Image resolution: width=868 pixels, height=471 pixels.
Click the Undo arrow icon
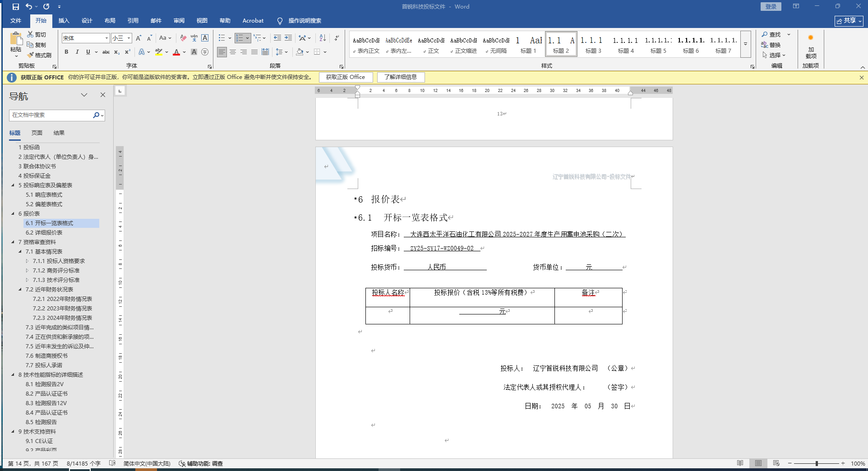click(x=29, y=7)
